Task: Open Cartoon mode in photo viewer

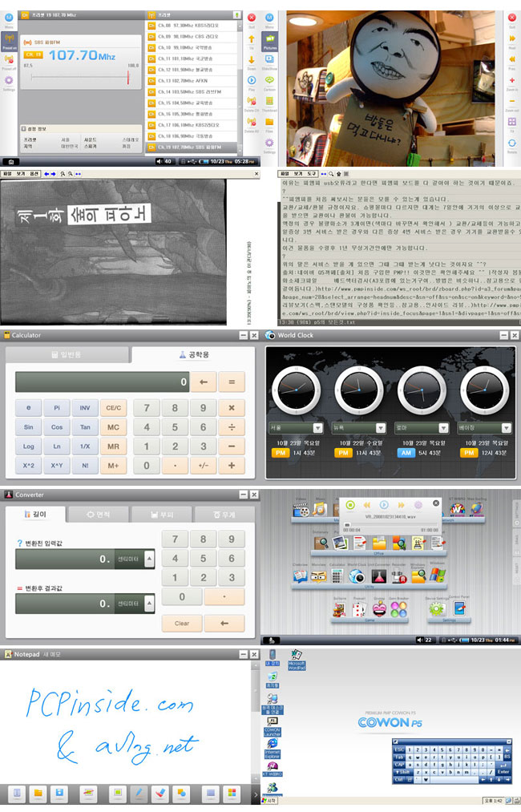Action: [x=270, y=81]
